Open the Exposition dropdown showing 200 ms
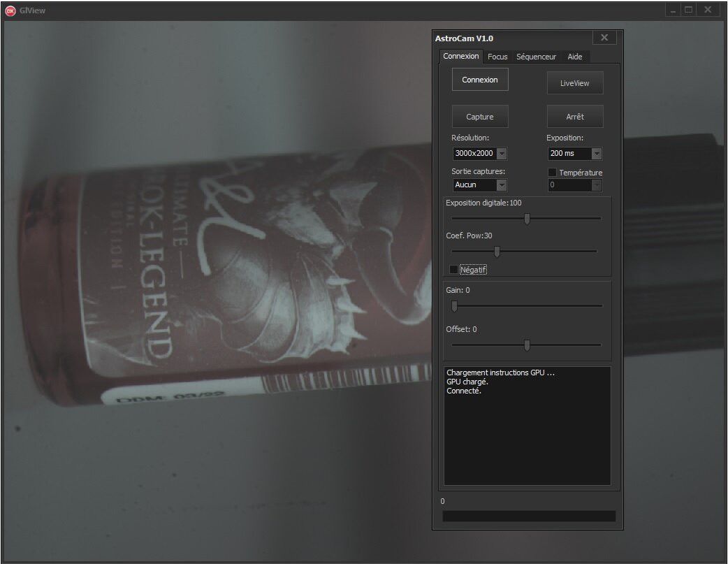 tap(575, 153)
